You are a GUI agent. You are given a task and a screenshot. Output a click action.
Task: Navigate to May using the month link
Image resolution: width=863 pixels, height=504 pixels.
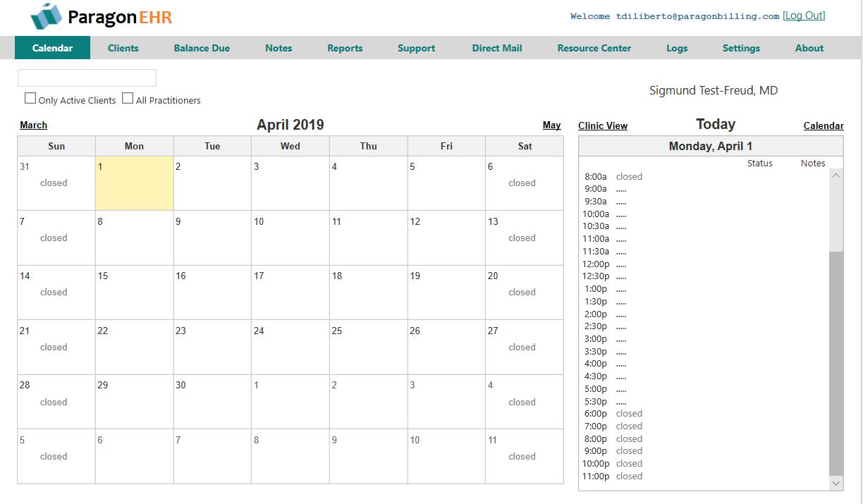[551, 125]
